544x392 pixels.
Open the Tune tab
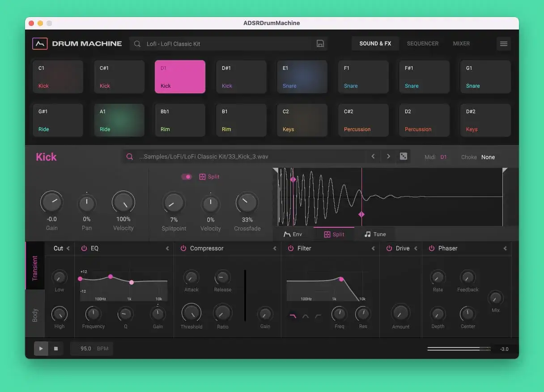click(375, 234)
